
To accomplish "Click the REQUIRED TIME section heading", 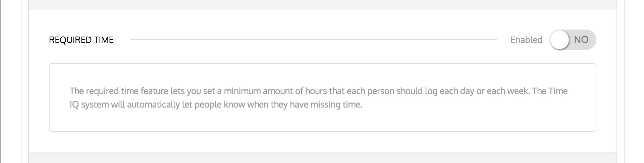I will tap(81, 40).
